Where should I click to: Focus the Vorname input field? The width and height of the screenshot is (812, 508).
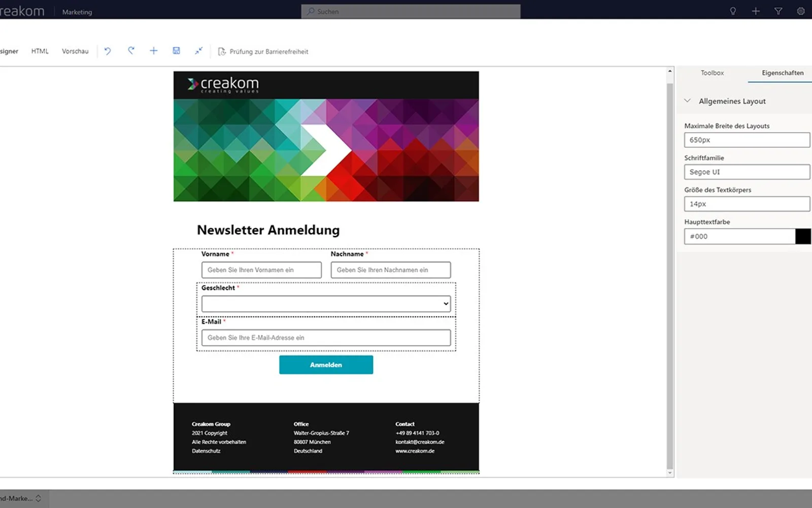[261, 270]
